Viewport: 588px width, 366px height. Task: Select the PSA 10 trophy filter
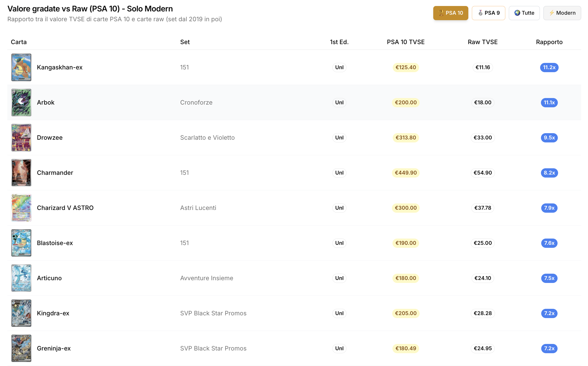pyautogui.click(x=450, y=13)
